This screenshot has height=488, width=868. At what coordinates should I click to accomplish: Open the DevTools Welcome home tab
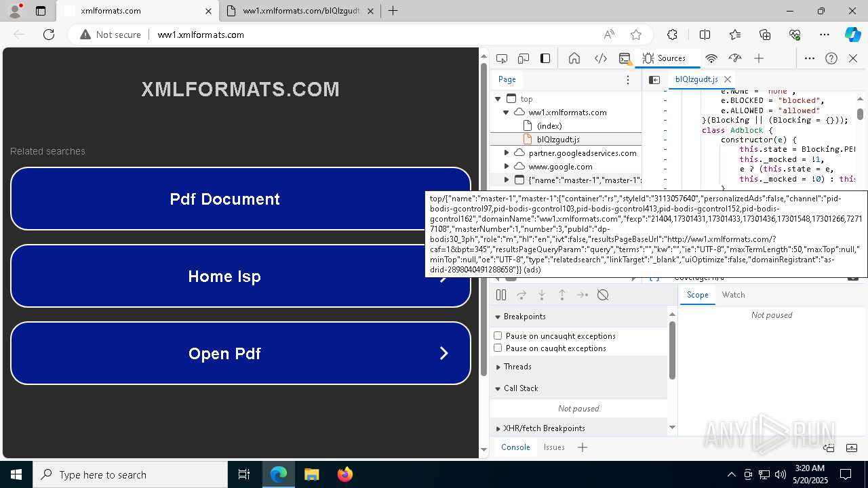574,58
